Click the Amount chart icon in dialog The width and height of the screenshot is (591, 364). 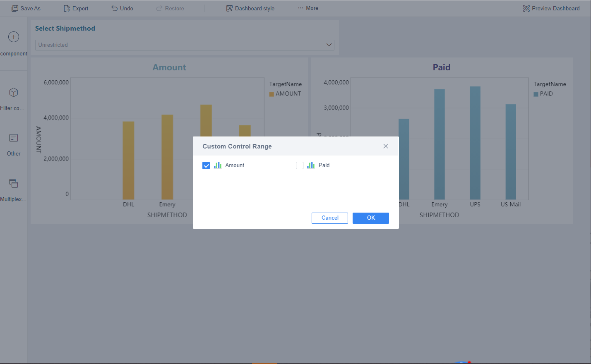point(218,165)
